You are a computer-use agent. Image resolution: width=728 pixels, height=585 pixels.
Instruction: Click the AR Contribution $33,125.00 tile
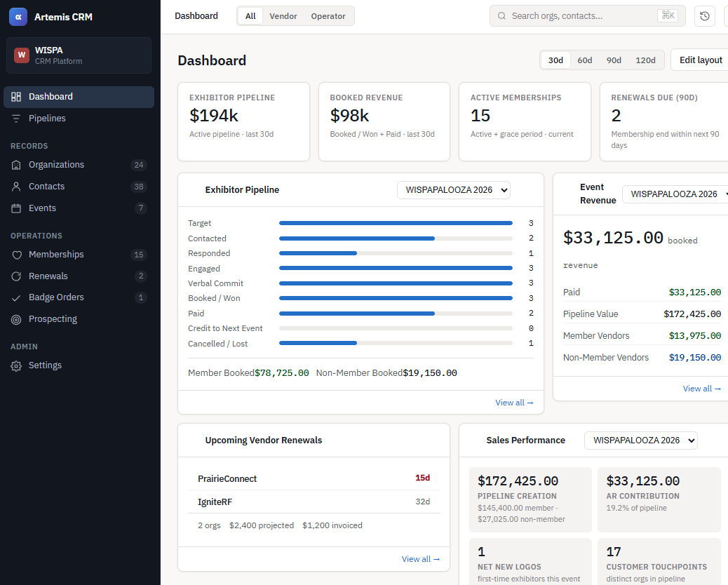click(659, 499)
